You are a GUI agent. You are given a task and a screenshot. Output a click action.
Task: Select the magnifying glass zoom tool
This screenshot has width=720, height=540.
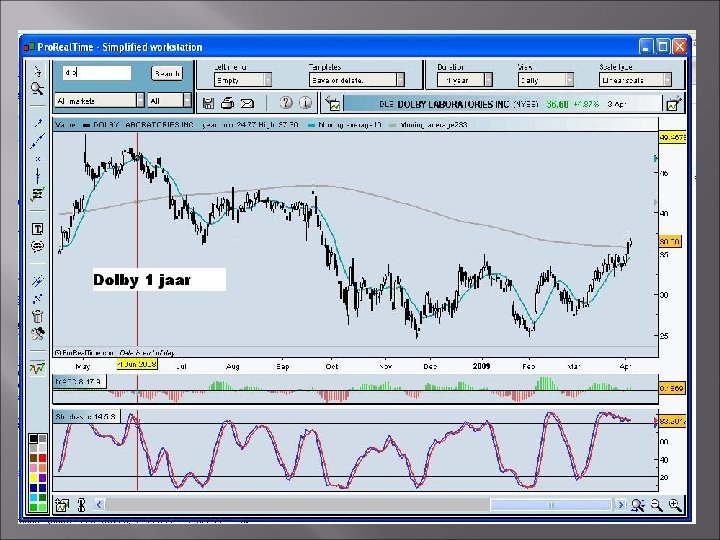pyautogui.click(x=38, y=88)
